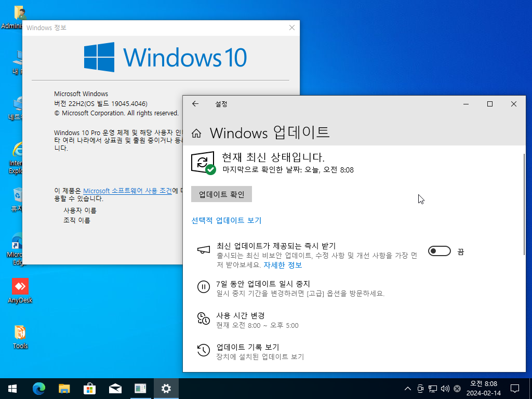The width and height of the screenshot is (532, 399).
Task: Click the pause icon for 7-day update pause
Action: click(x=203, y=287)
